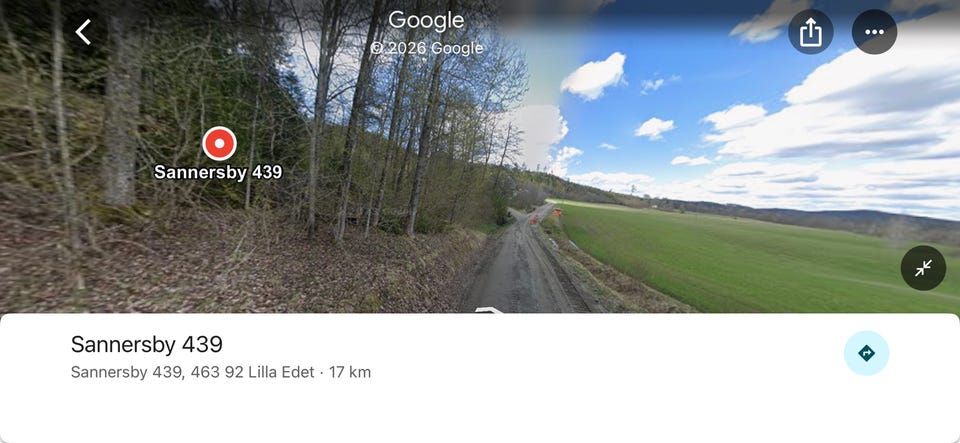Click the address line ending in Lilla Edet

pyautogui.click(x=192, y=372)
